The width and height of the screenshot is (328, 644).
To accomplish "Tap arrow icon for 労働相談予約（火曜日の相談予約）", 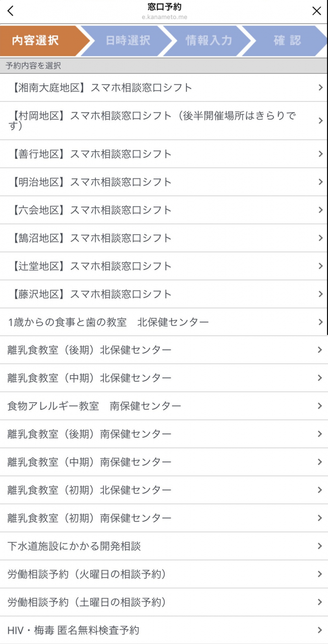I will 320,574.
